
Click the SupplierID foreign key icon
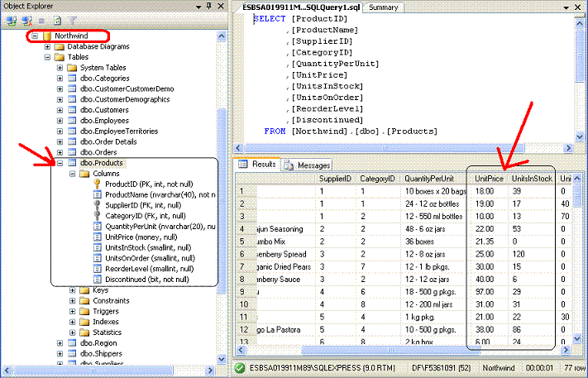[x=97, y=205]
